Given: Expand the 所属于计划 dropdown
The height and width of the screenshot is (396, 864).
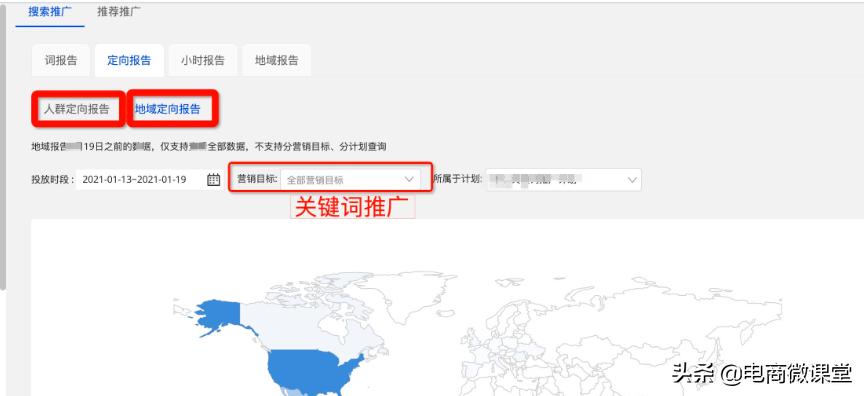Looking at the screenshot, I should 563,180.
